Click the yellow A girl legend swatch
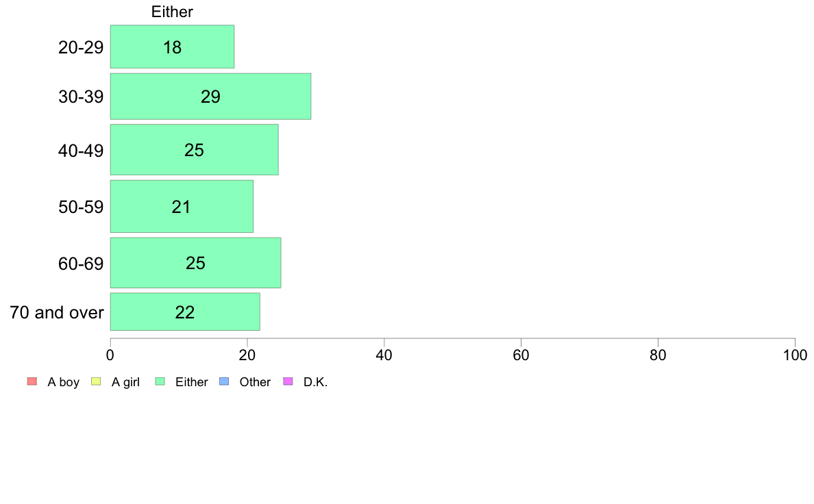 point(96,381)
